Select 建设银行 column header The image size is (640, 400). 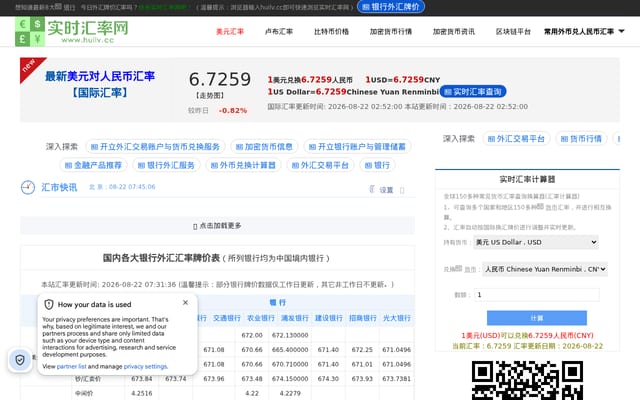tap(329, 318)
